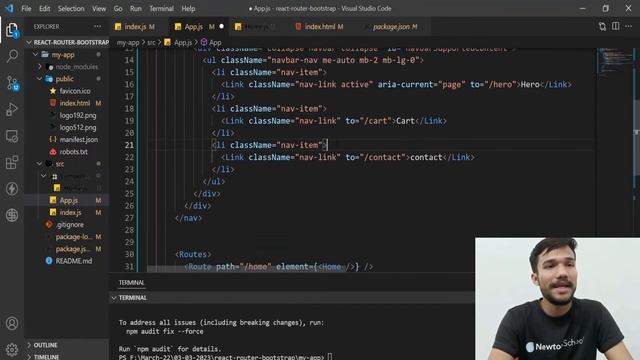The height and width of the screenshot is (360, 640).
Task: Open the Accounts icon
Action: [12, 323]
